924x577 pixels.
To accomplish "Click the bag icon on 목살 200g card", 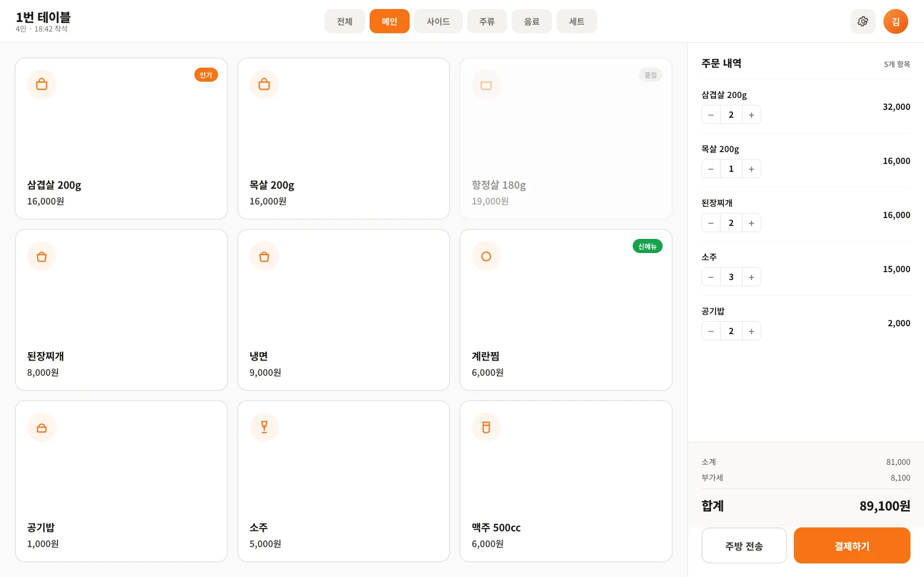I will tap(264, 85).
